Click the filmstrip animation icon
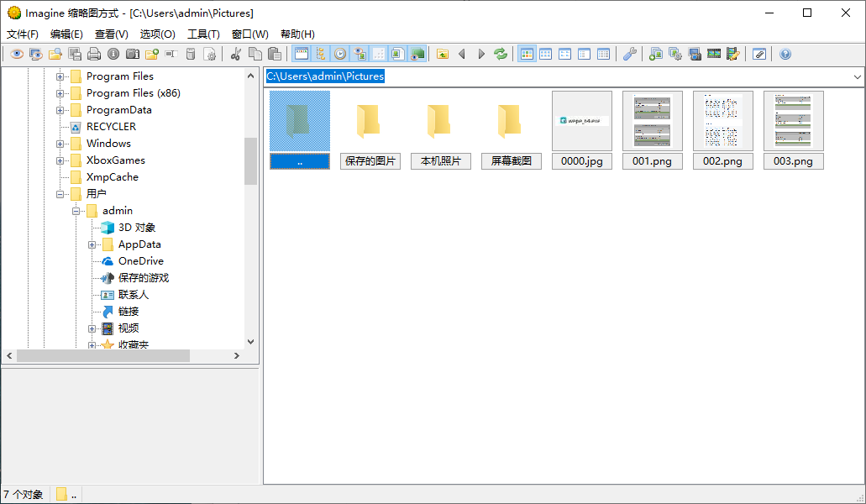866x504 pixels. point(714,54)
